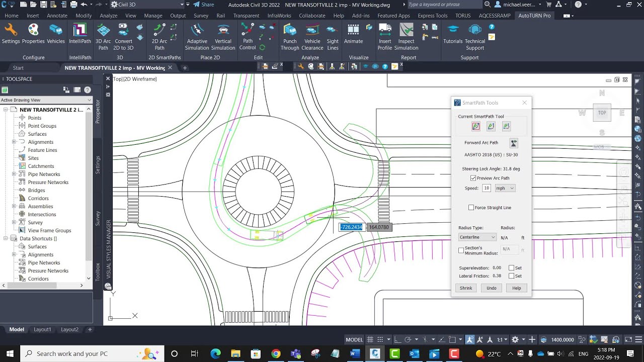Select the 3D Arc Path tool
Viewport: 644px width, 362px height.
point(103,37)
